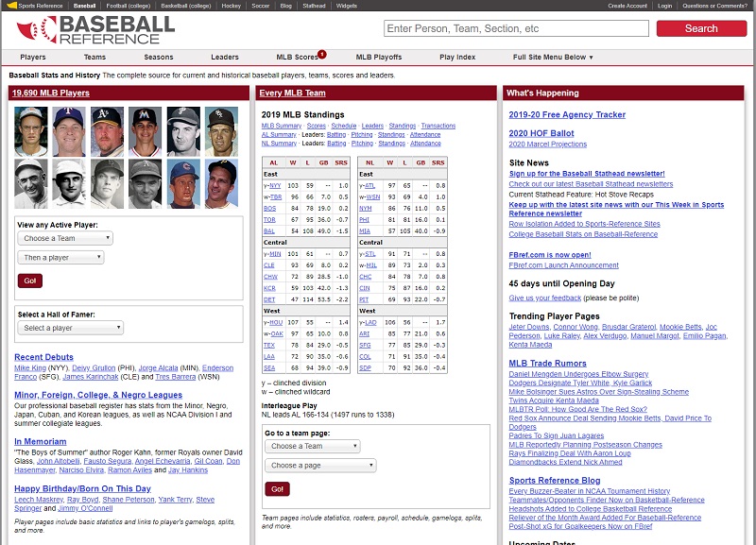Open LAD team link in NL West standings
Image resolution: width=756 pixels, height=545 pixels.
pyautogui.click(x=371, y=322)
